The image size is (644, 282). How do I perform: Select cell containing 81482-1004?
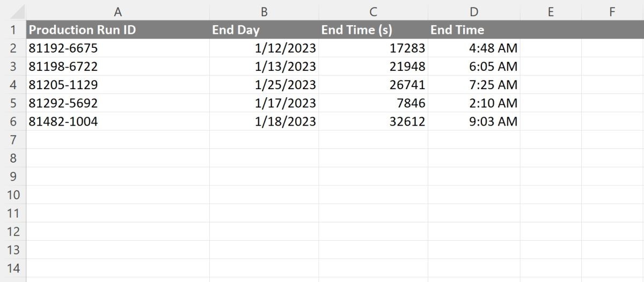pyautogui.click(x=118, y=121)
